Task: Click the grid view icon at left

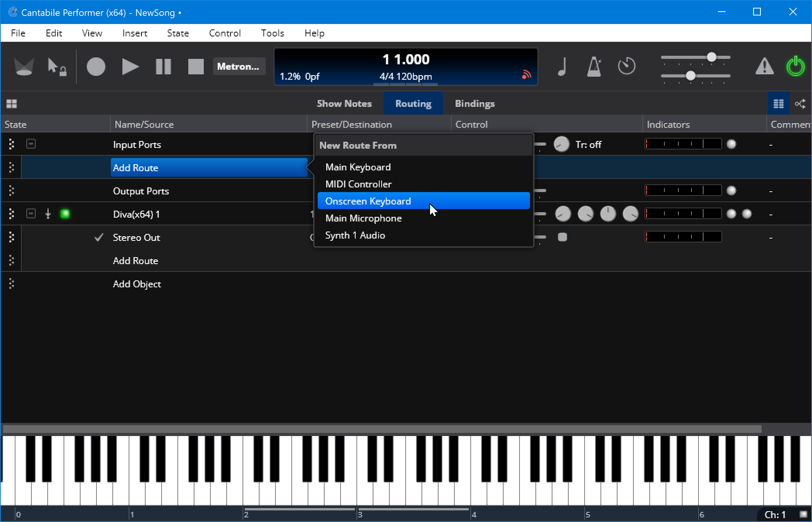Action: coord(12,104)
